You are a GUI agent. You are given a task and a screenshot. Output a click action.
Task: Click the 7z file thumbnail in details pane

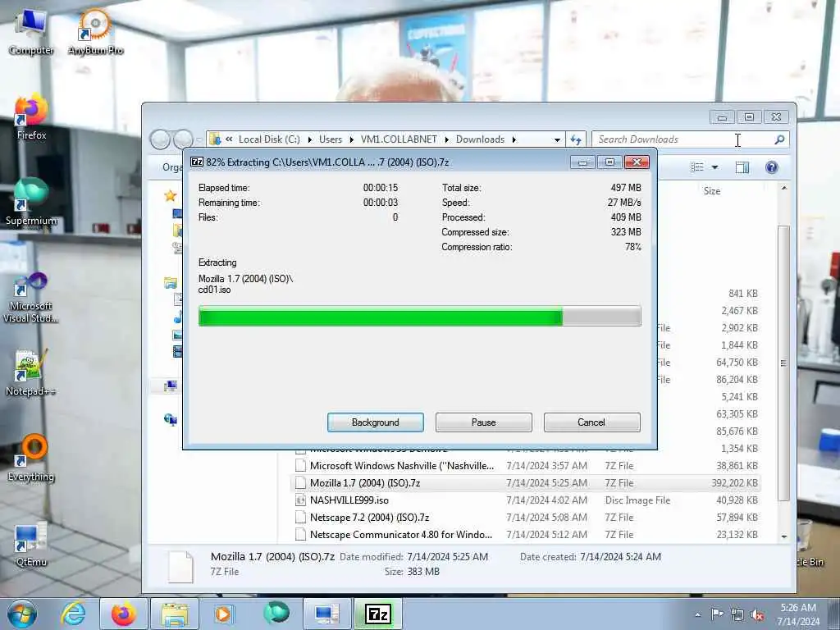180,566
